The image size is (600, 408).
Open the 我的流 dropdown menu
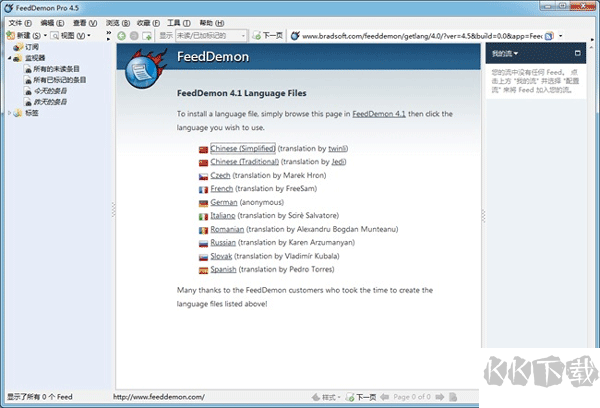coord(505,54)
